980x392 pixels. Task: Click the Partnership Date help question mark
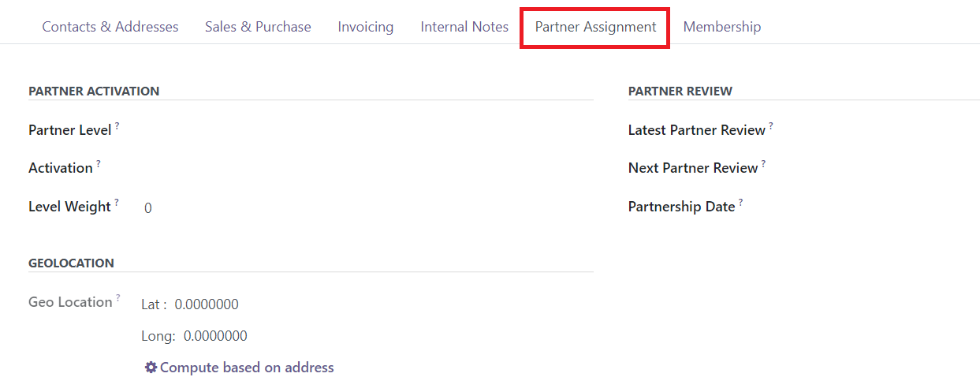(740, 202)
